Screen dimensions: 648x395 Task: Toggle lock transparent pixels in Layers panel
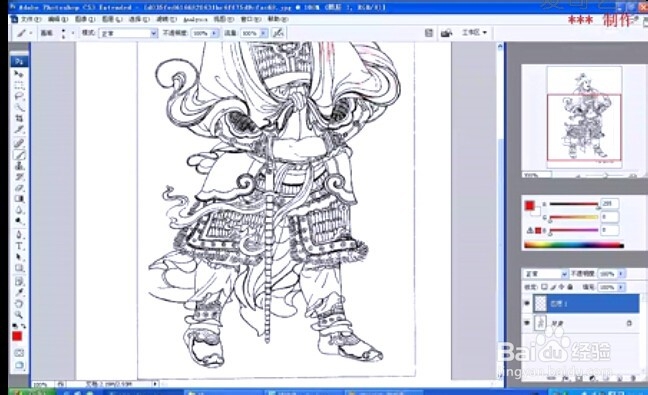(x=544, y=287)
